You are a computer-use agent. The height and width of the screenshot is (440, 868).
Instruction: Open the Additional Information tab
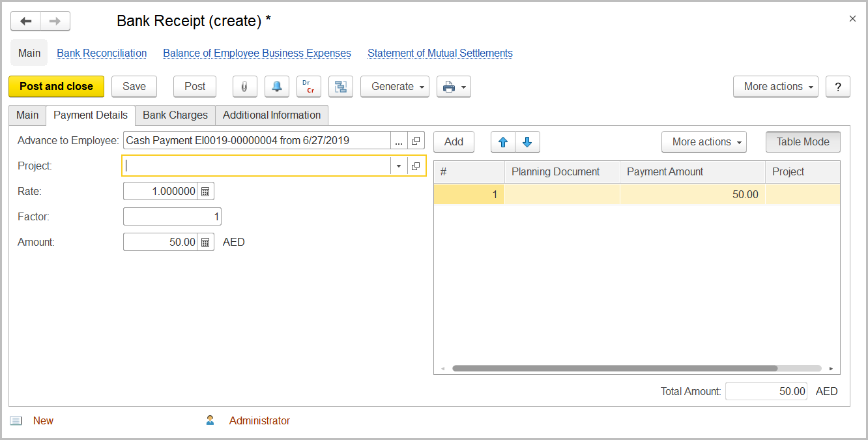272,115
